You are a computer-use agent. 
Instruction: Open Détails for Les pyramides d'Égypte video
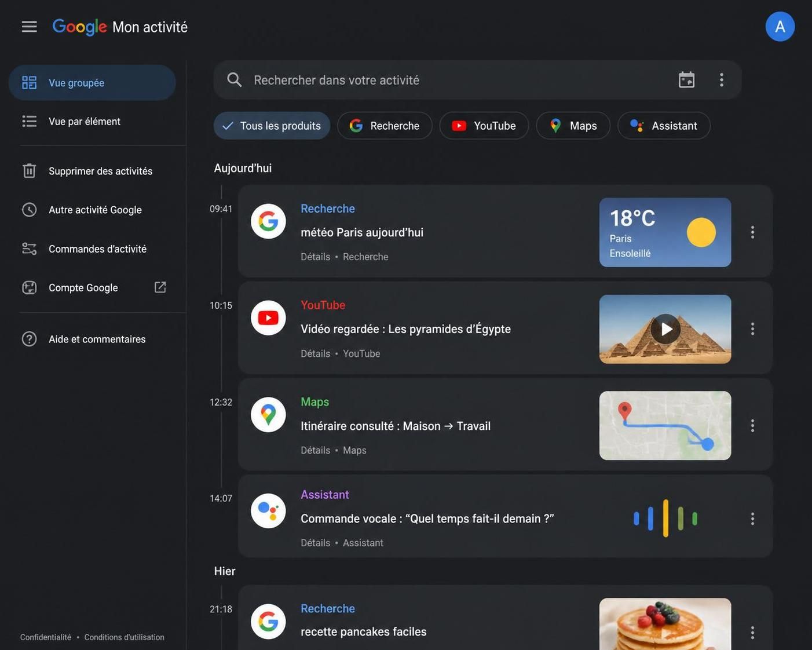(315, 353)
